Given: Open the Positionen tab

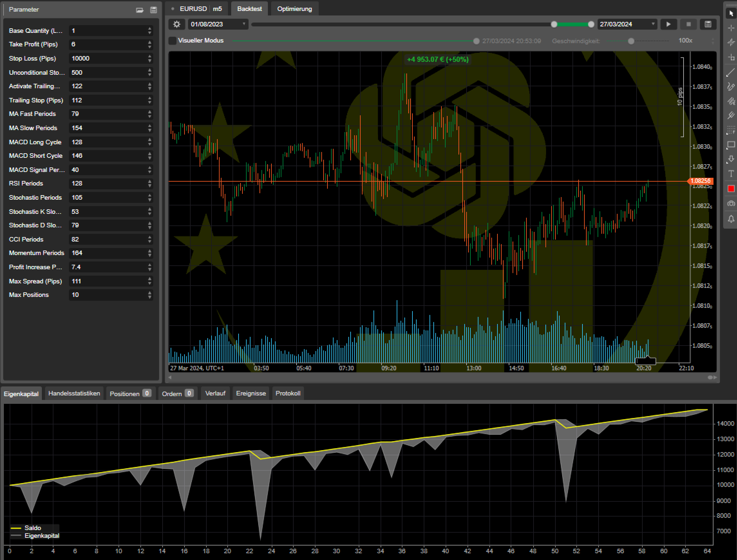Looking at the screenshot, I should click(131, 393).
